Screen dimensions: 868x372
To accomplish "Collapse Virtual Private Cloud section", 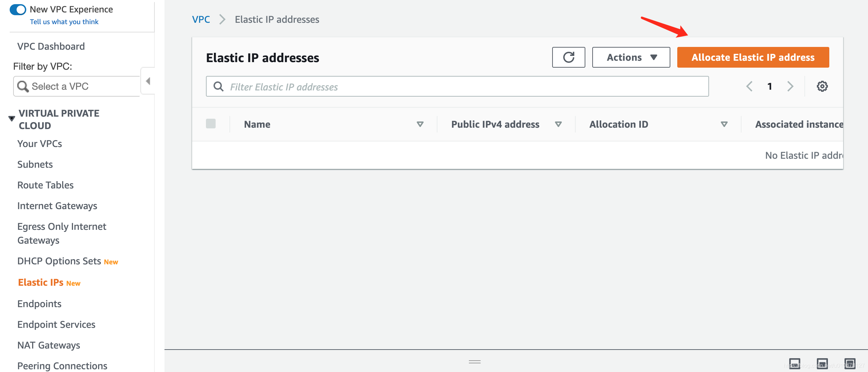I will [x=12, y=119].
